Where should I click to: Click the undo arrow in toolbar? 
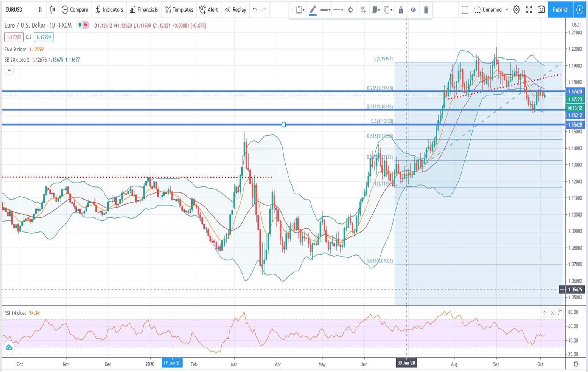pos(255,9)
